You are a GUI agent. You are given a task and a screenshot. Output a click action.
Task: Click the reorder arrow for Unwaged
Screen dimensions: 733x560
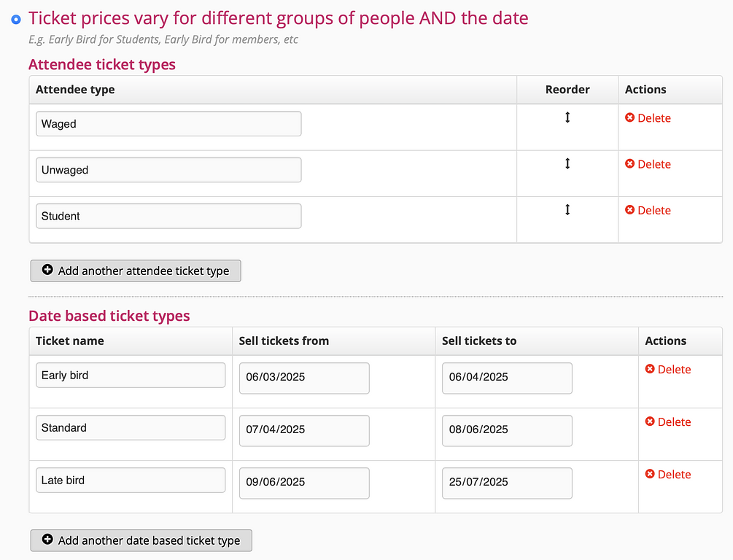tap(567, 163)
